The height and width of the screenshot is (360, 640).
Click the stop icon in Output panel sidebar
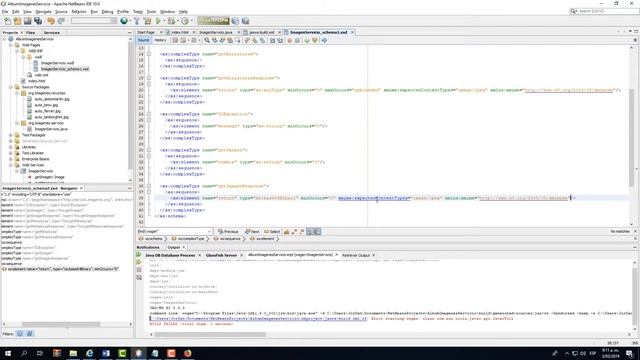click(x=139, y=270)
